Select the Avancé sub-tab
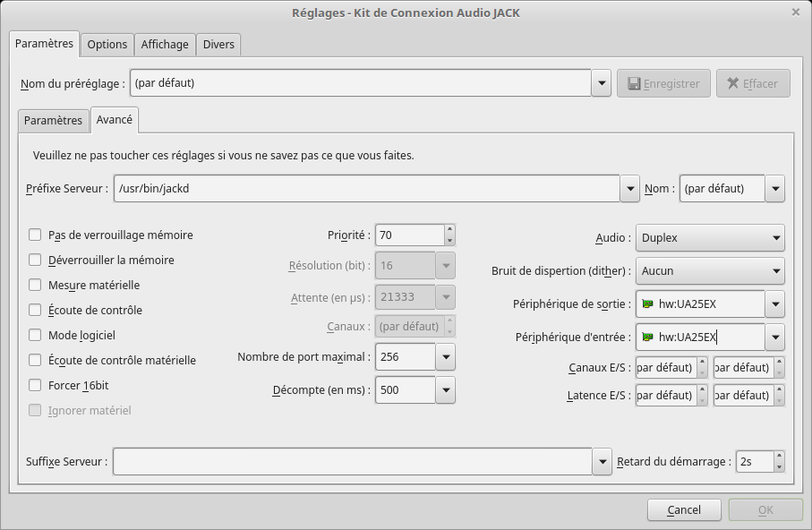 point(115,120)
